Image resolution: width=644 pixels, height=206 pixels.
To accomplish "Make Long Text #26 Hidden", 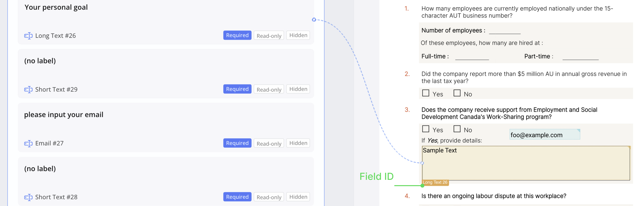I will tap(298, 35).
